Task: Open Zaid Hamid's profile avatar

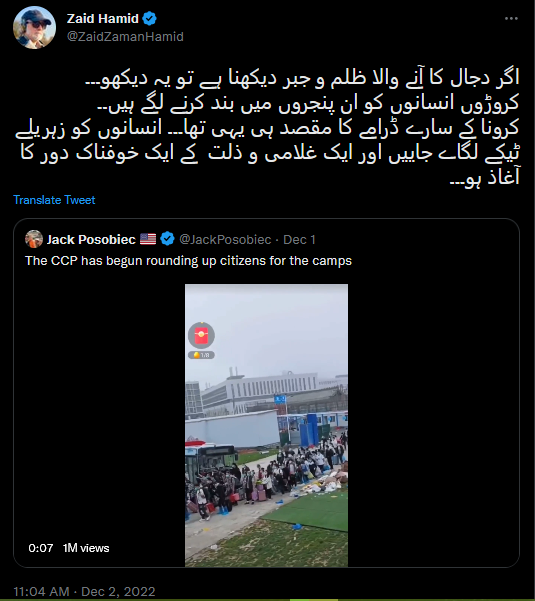Action: (x=34, y=27)
